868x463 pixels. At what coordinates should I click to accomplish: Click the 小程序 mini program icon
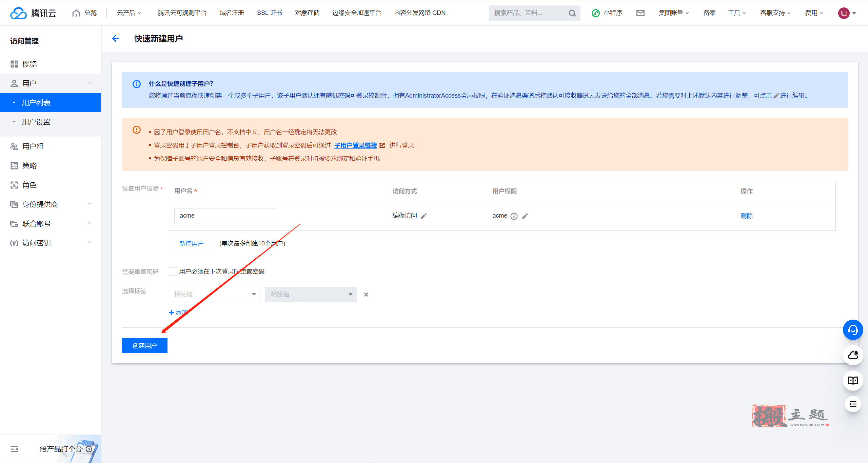596,13
